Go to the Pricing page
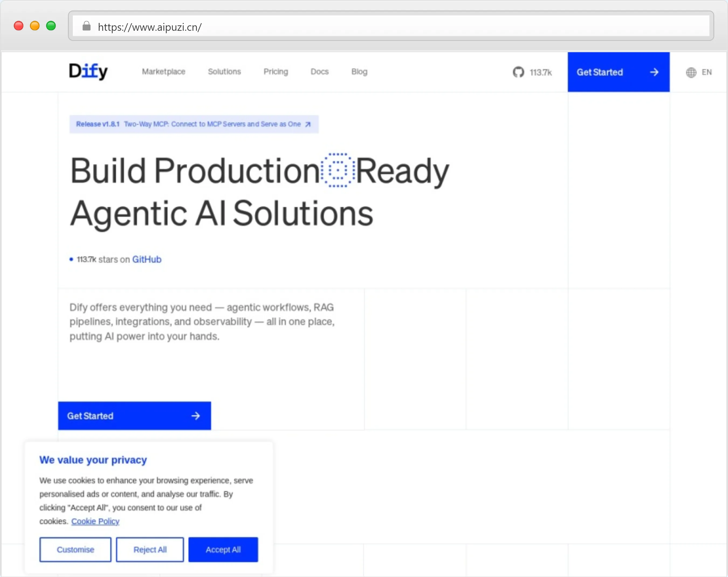 coord(276,71)
